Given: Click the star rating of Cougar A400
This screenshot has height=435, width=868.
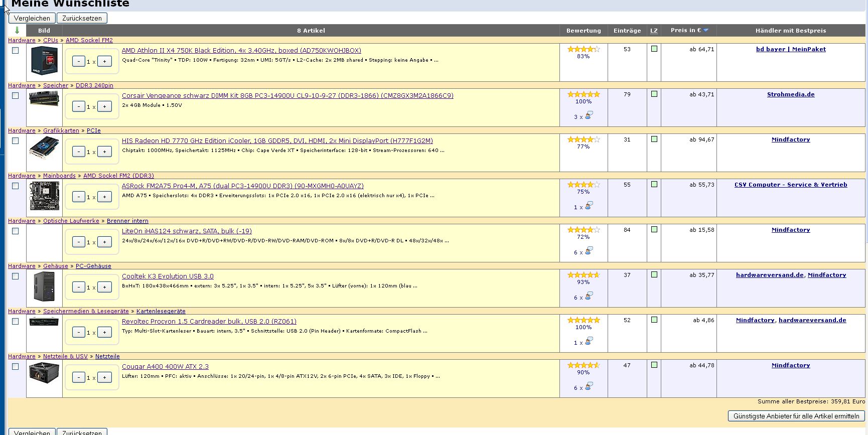Looking at the screenshot, I should click(x=584, y=365).
